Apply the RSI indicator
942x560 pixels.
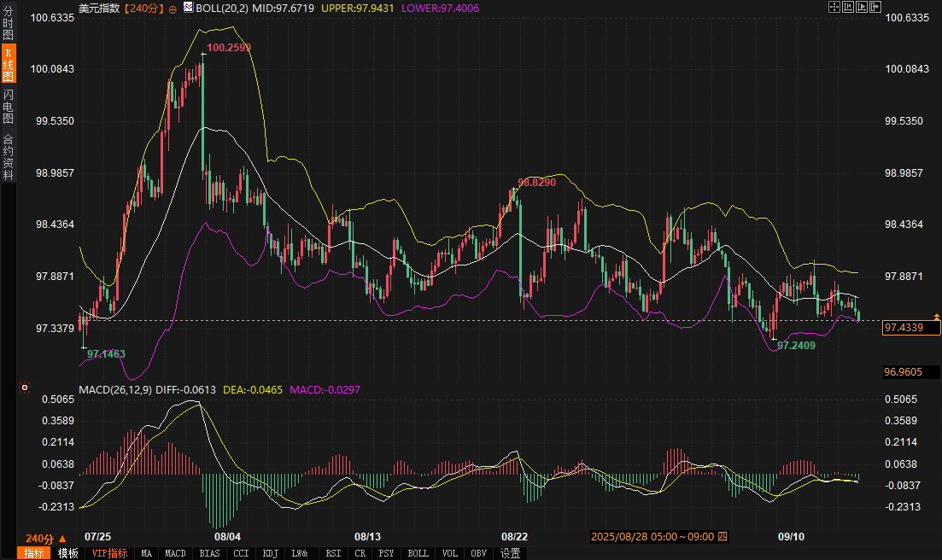[x=333, y=553]
